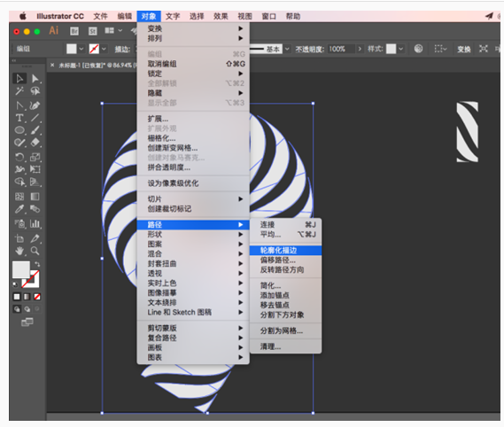Open the Apple menu
This screenshot has width=504, height=427.
point(23,16)
